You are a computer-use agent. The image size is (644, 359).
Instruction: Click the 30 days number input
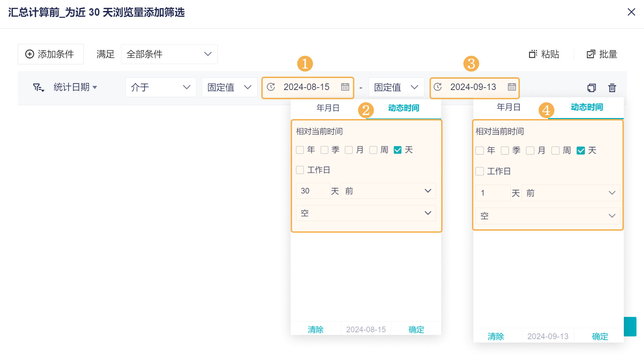(313, 191)
